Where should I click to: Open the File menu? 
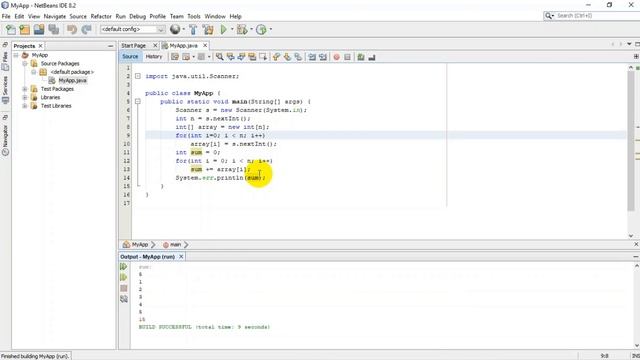tap(6, 16)
